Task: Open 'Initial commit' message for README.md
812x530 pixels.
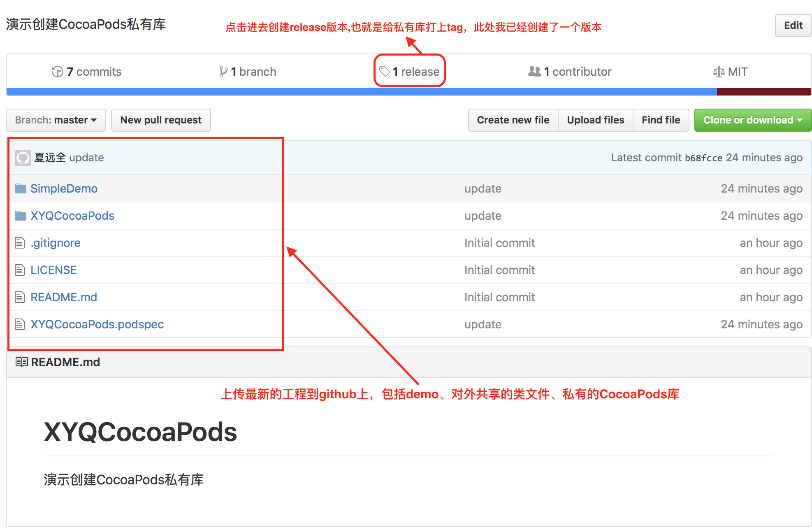Action: (x=499, y=297)
